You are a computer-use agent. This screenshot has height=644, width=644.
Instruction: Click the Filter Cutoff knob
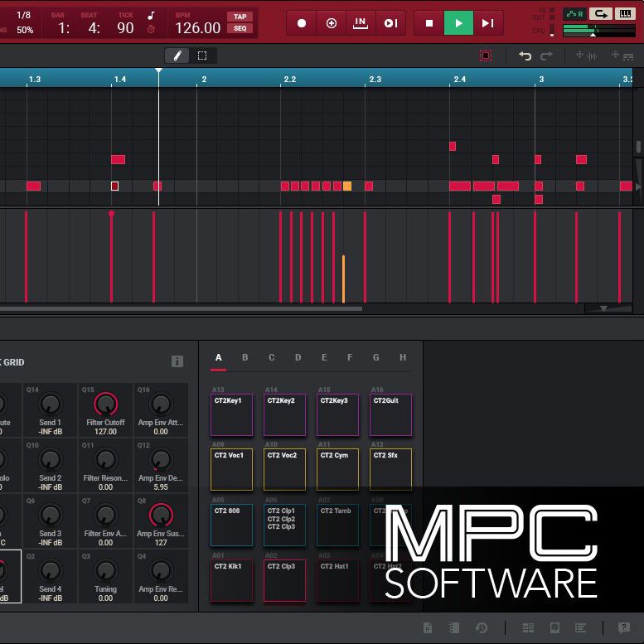click(105, 404)
